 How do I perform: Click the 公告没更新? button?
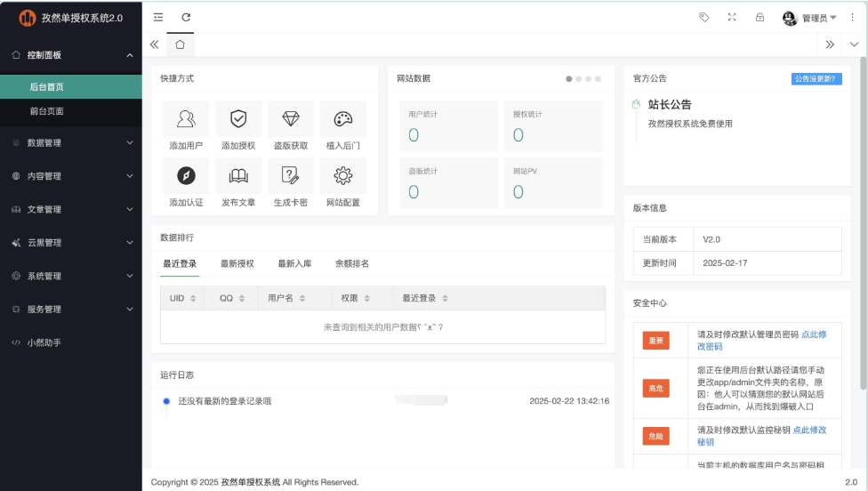point(816,78)
